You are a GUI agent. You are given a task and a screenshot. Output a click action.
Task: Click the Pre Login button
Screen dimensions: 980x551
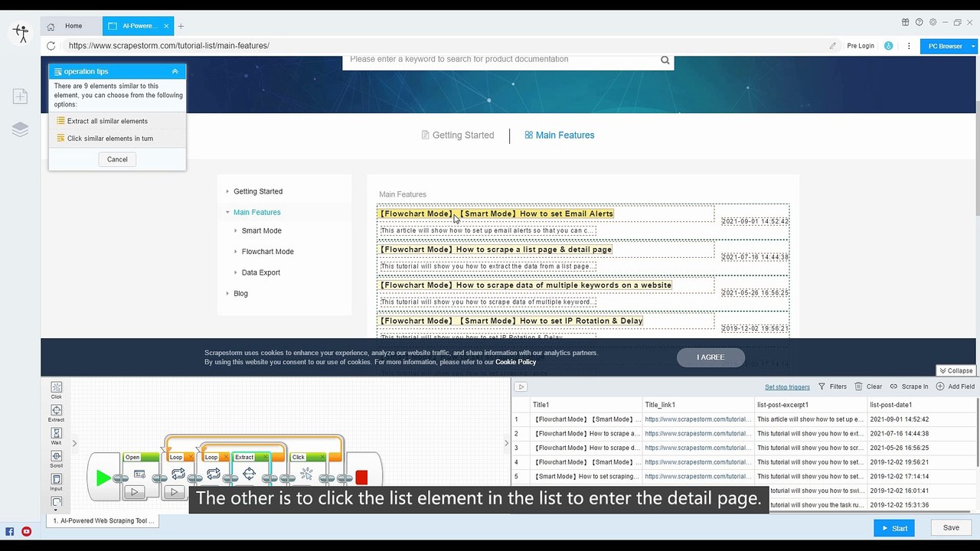point(861,46)
